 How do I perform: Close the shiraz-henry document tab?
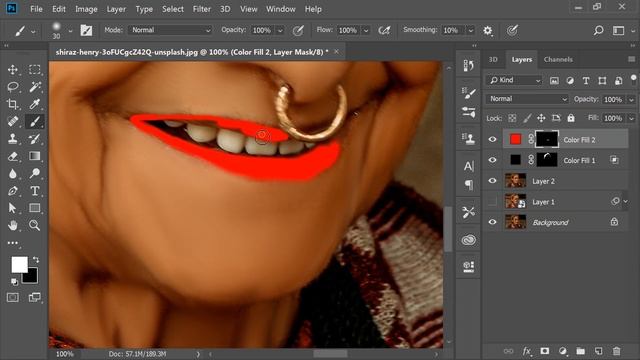click(x=336, y=51)
